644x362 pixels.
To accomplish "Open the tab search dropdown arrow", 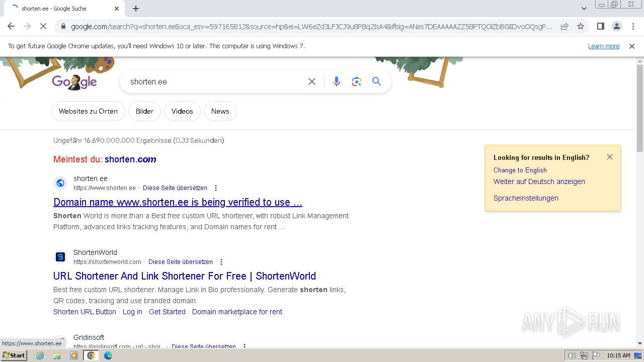I will coord(584,9).
